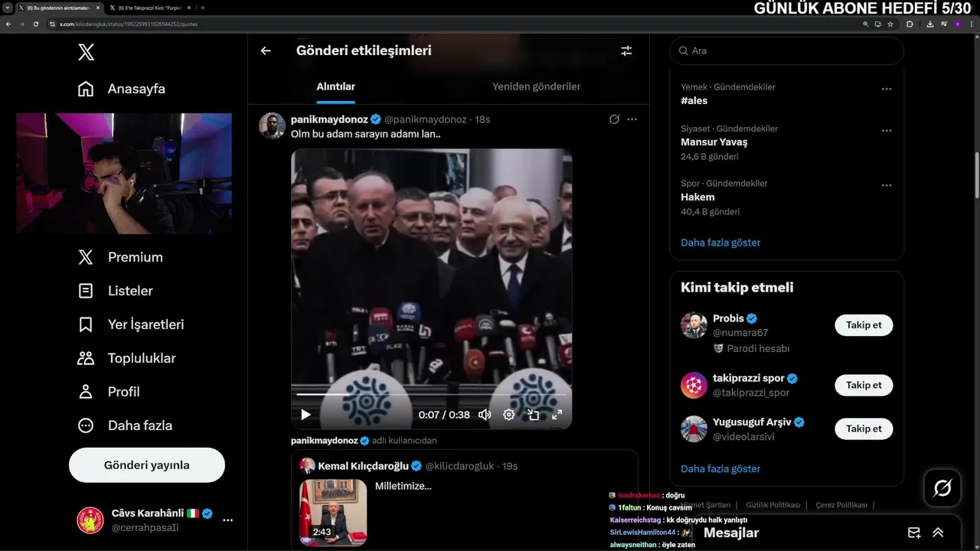
Task: Open Çerez Politikası footer link
Action: pyautogui.click(x=841, y=505)
